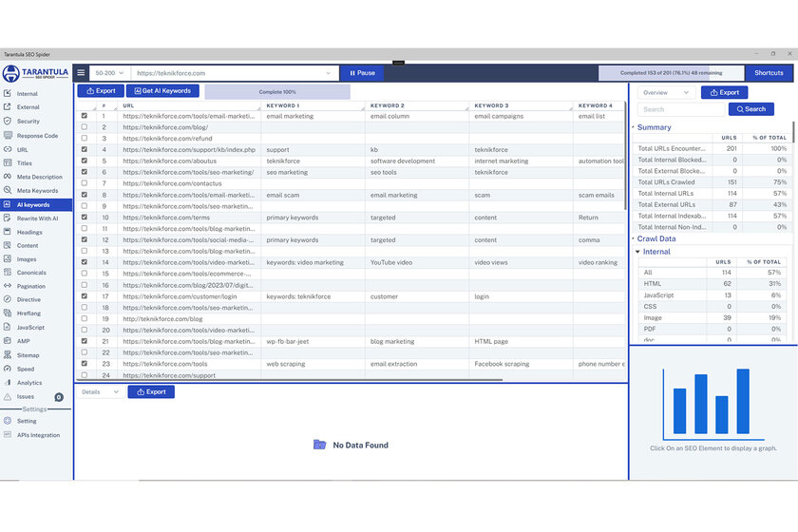Pause the crawl
The image size is (798, 532).
pos(362,73)
